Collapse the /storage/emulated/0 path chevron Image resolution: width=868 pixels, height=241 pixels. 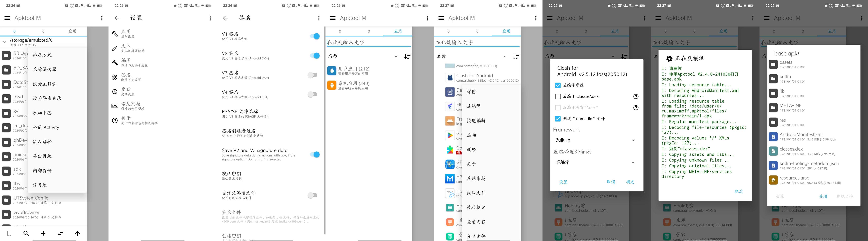tap(4, 42)
